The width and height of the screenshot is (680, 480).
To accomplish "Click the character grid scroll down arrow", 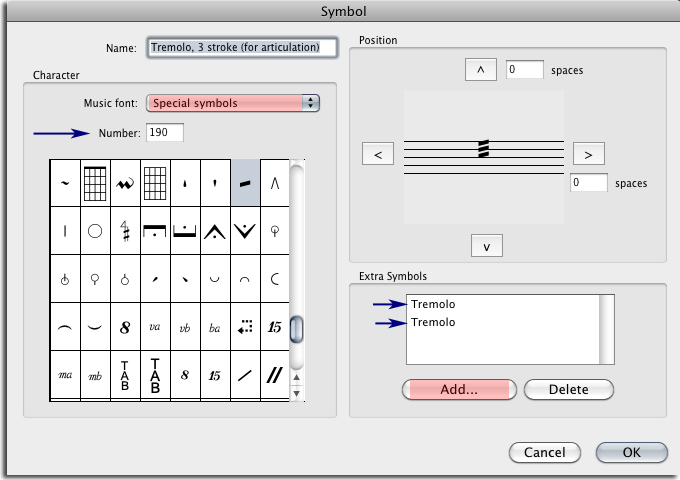I will (296, 393).
